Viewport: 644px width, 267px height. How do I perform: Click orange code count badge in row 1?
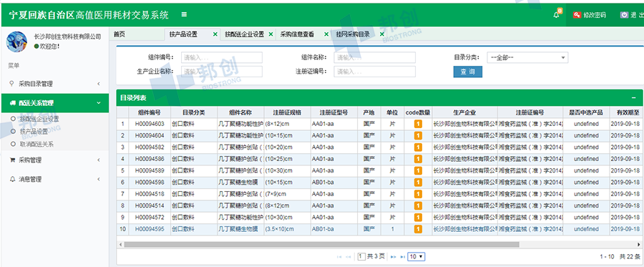click(x=418, y=124)
